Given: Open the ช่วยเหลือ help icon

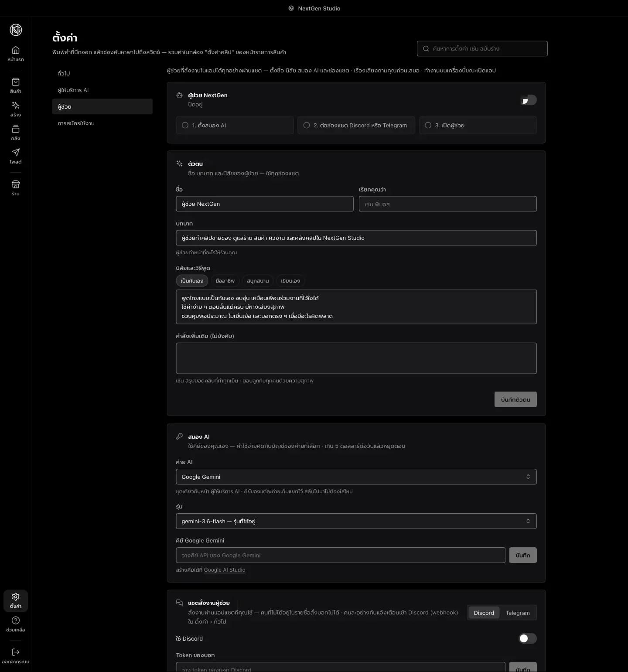Looking at the screenshot, I should [x=16, y=620].
